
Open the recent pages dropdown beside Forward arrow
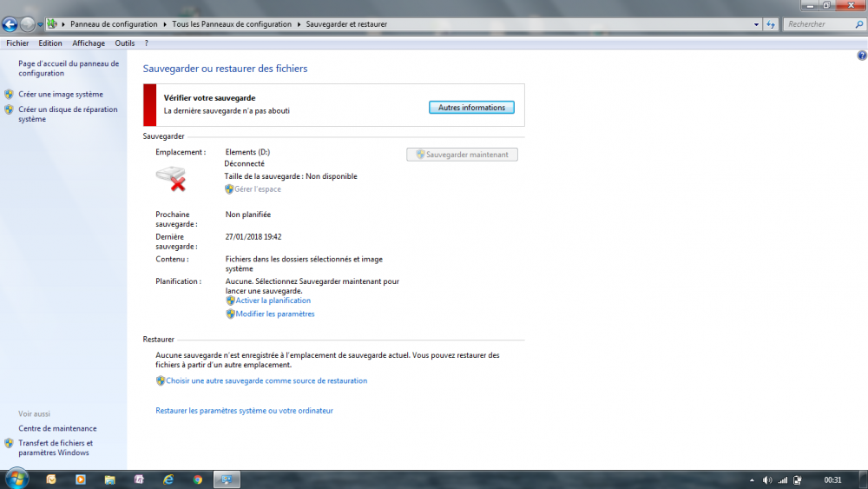(x=40, y=24)
